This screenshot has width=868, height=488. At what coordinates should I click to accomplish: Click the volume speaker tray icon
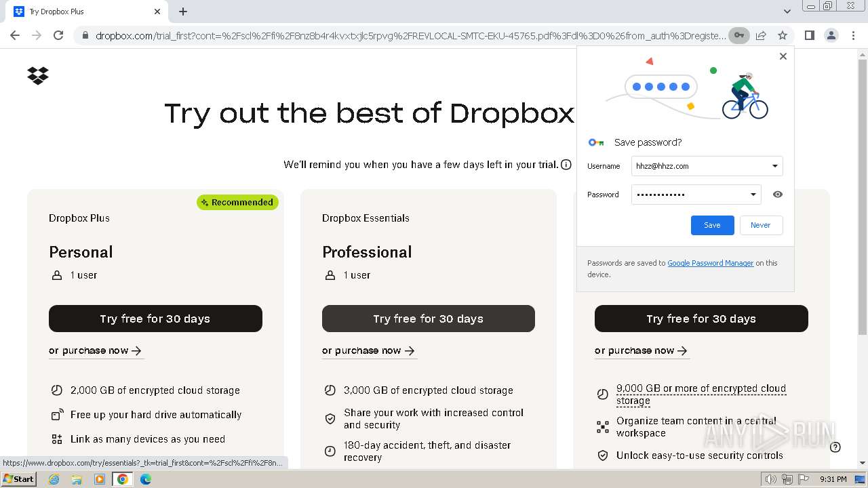(771, 479)
